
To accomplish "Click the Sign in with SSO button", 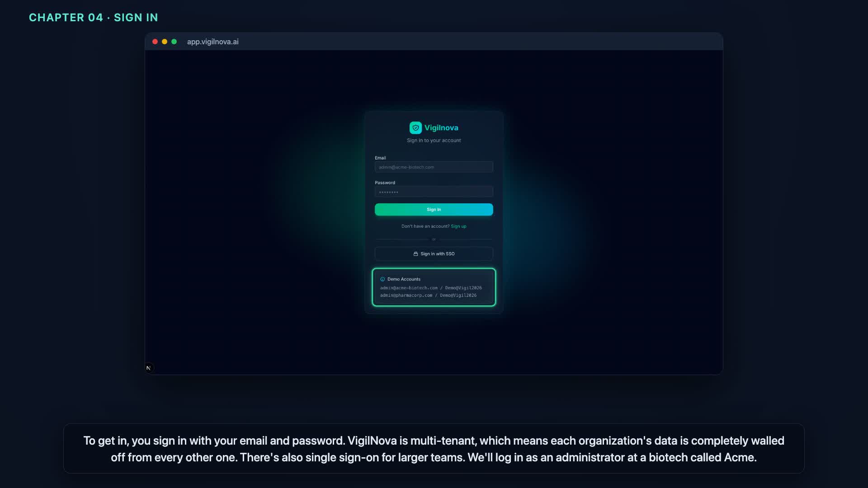I will (x=434, y=254).
